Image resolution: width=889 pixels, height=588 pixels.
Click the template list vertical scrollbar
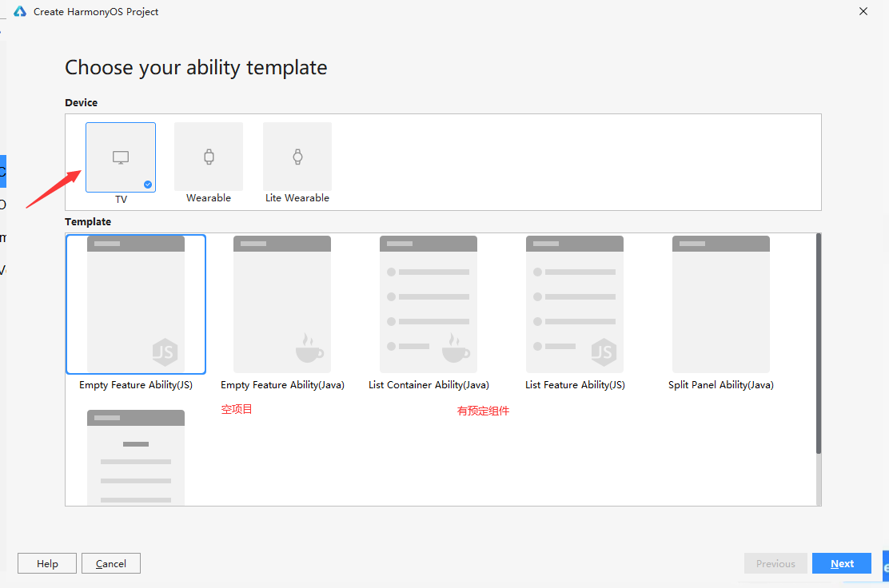[819, 344]
